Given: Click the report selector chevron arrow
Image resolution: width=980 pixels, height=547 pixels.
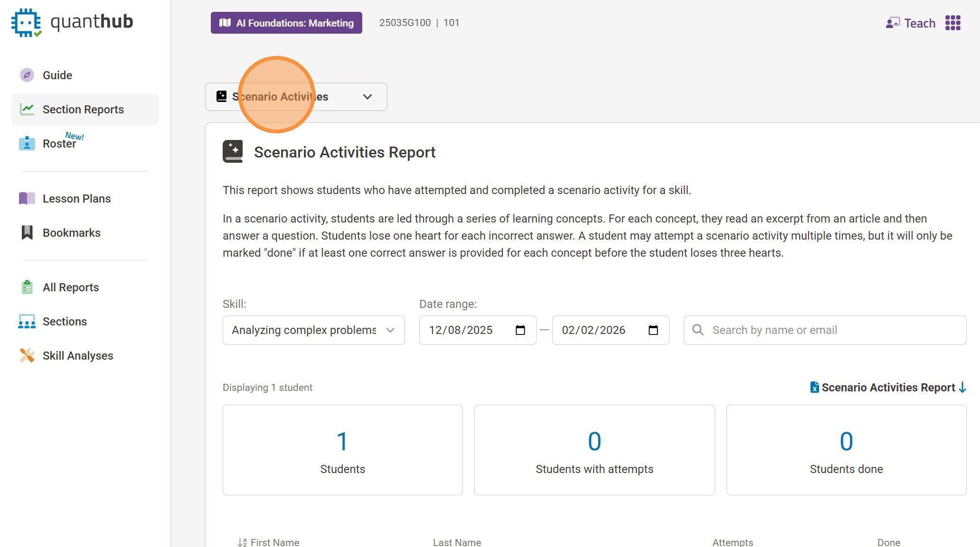Looking at the screenshot, I should [367, 97].
